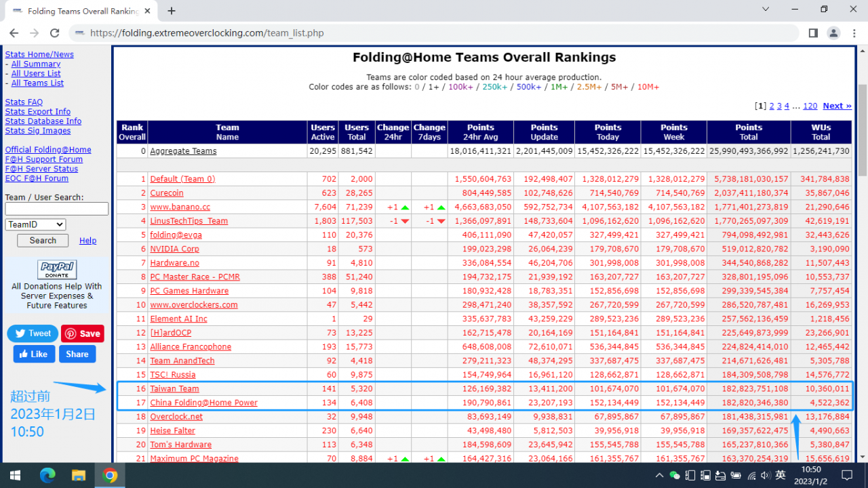Open Chrome side panel icon
Image resolution: width=868 pixels, height=488 pixels.
tap(813, 33)
